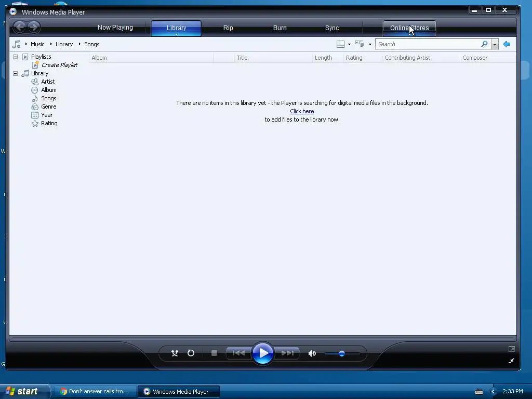The height and width of the screenshot is (399, 532).
Task: Click the keyboard tray icon
Action: pyautogui.click(x=478, y=392)
